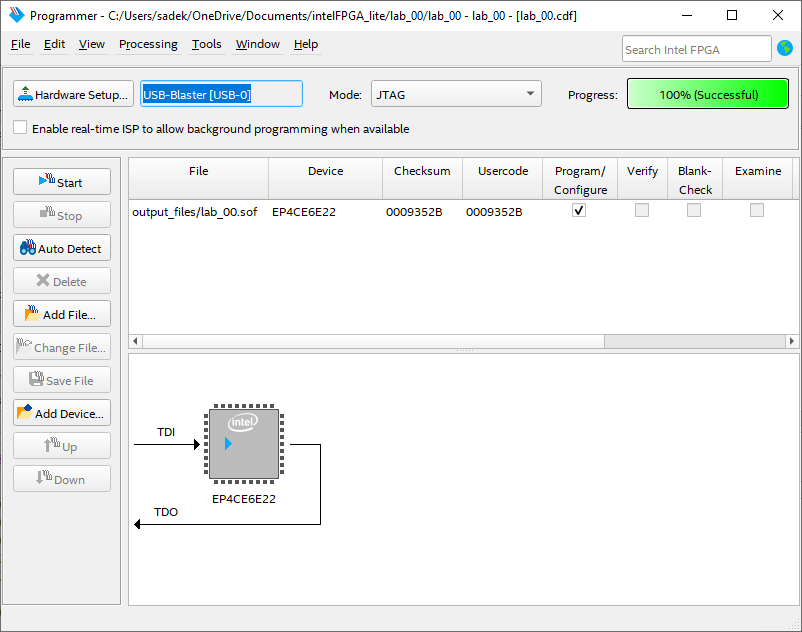Viewport: 802px width, 632px height.
Task: Open the Tools menu
Action: (207, 44)
